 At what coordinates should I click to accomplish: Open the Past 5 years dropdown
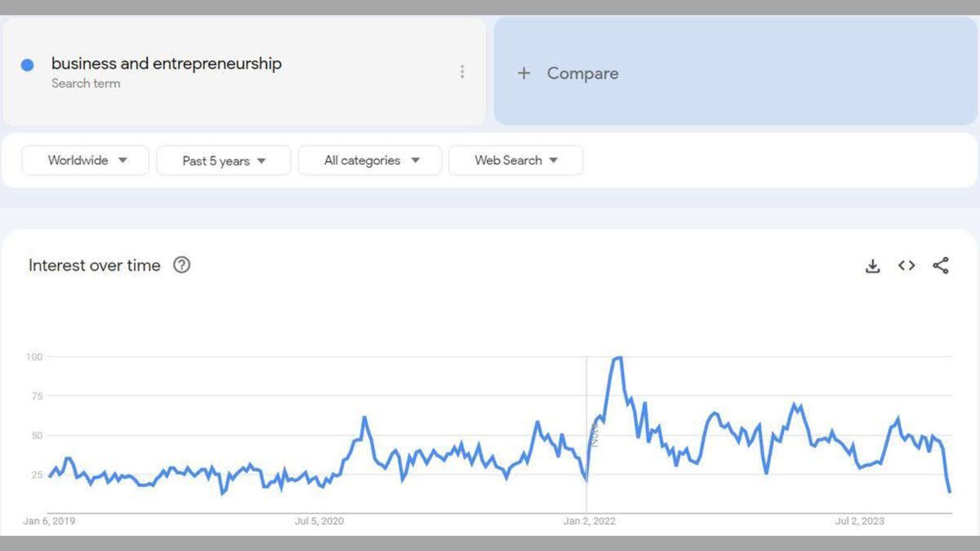[x=224, y=161]
